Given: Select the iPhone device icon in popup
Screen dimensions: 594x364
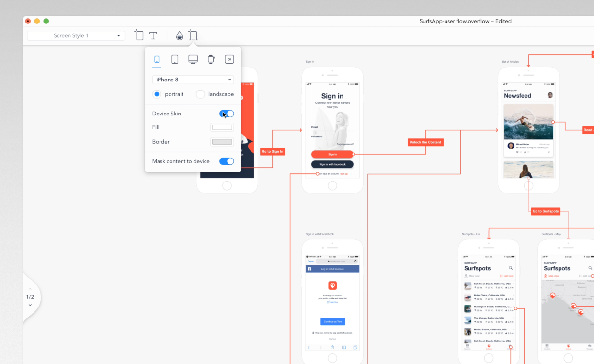Looking at the screenshot, I should [157, 59].
